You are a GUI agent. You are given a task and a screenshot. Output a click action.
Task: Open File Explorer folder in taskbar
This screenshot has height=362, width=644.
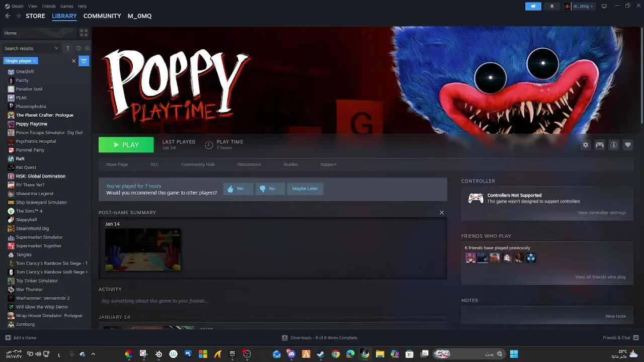click(x=380, y=354)
